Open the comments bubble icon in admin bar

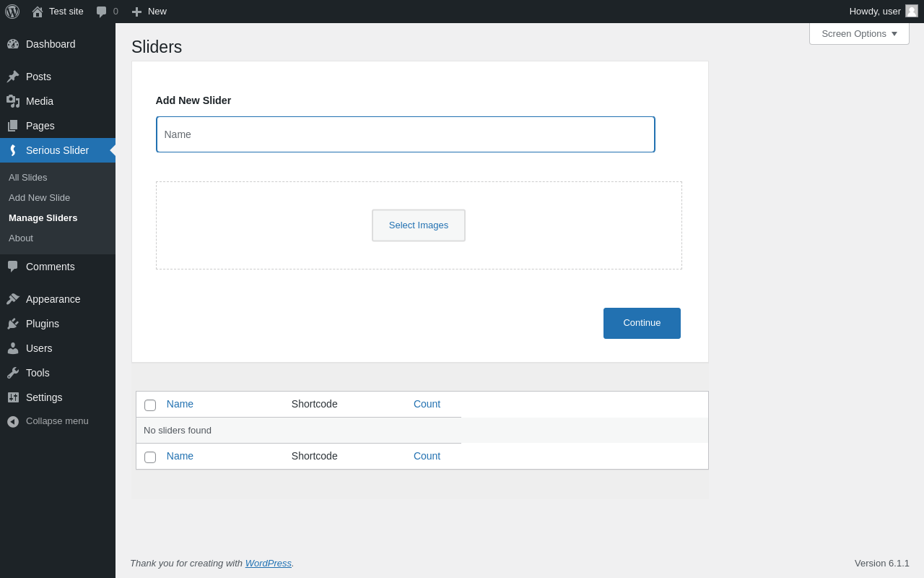point(102,12)
